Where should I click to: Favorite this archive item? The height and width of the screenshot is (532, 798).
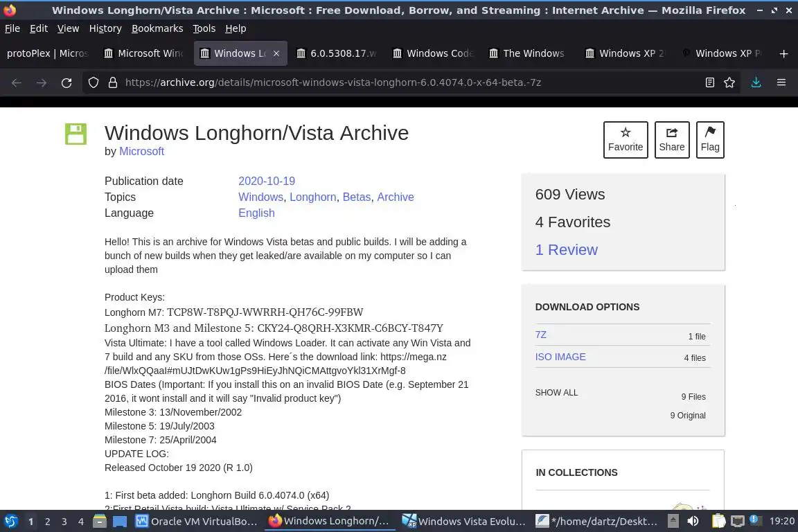tap(626, 139)
